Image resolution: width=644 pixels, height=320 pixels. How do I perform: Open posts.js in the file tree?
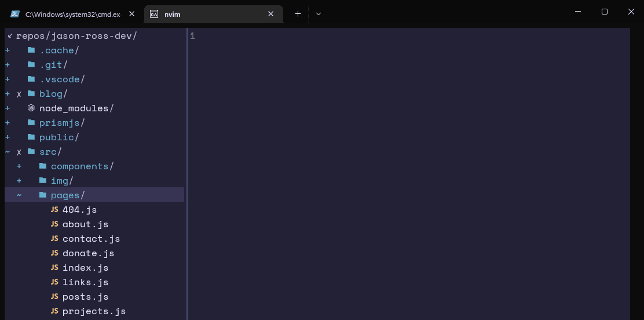pos(86,297)
